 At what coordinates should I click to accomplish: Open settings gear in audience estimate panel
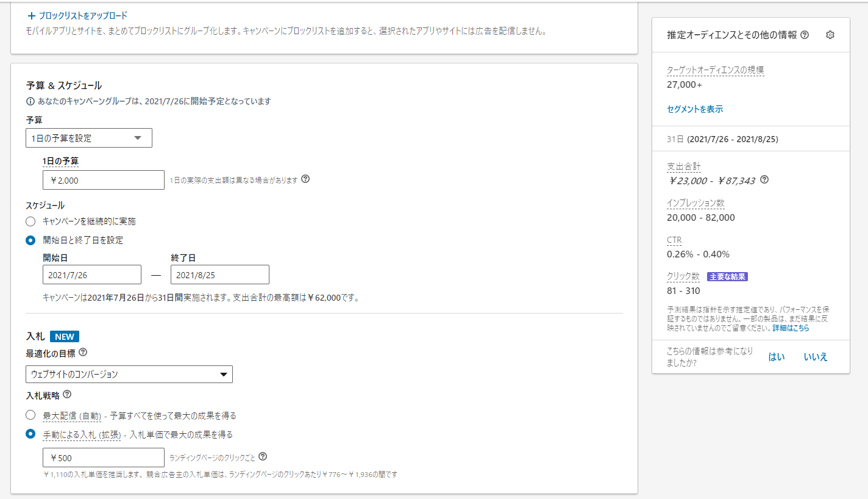click(x=830, y=35)
